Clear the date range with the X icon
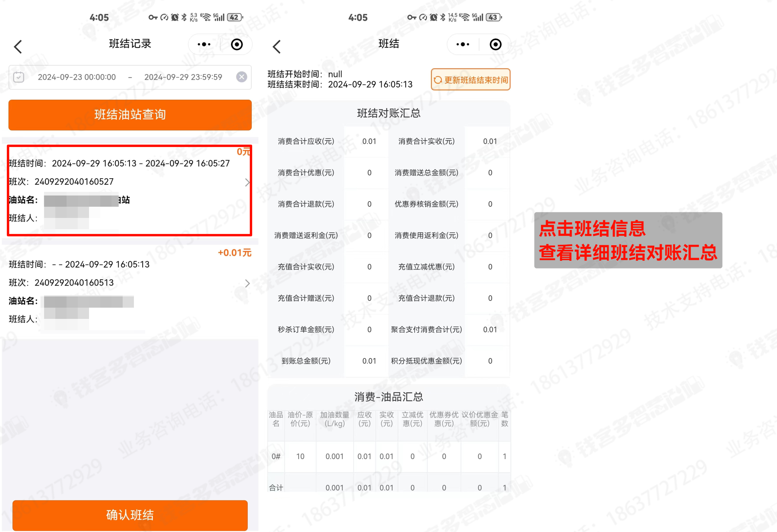This screenshot has height=532, width=777. click(241, 77)
